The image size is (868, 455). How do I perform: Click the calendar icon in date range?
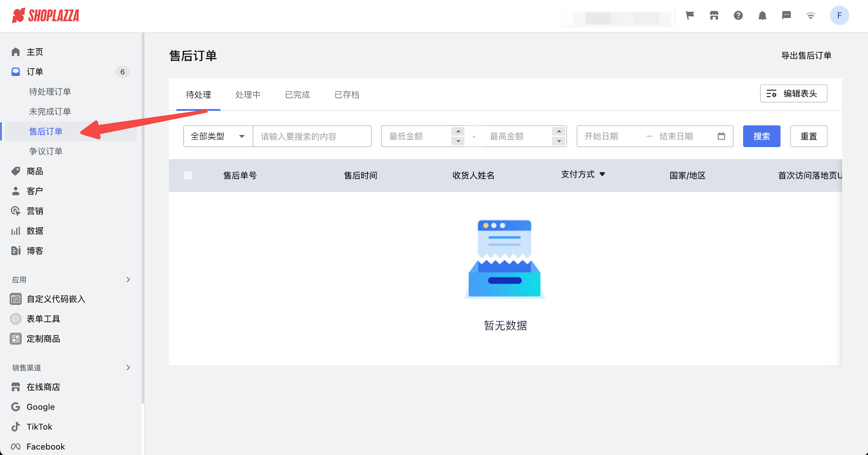[x=721, y=136]
